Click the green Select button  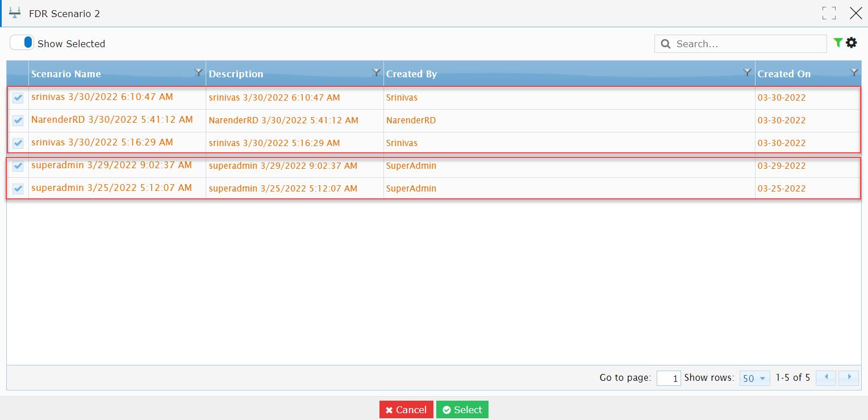pyautogui.click(x=462, y=410)
